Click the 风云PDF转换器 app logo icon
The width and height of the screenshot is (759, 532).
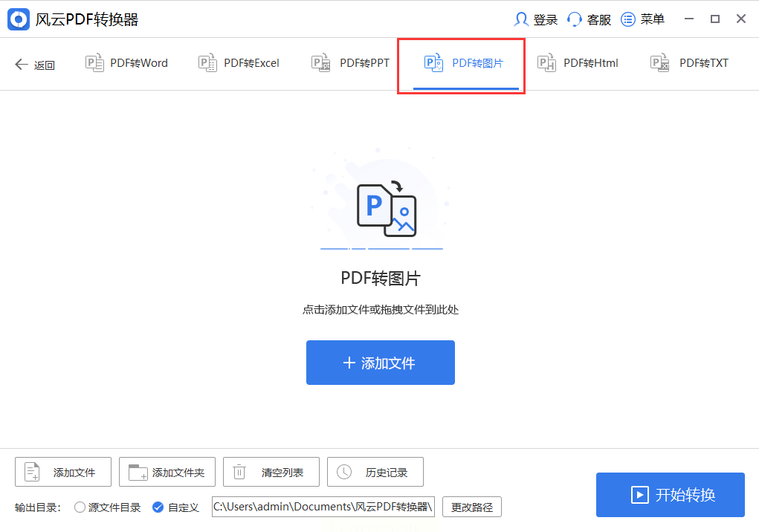point(19,19)
